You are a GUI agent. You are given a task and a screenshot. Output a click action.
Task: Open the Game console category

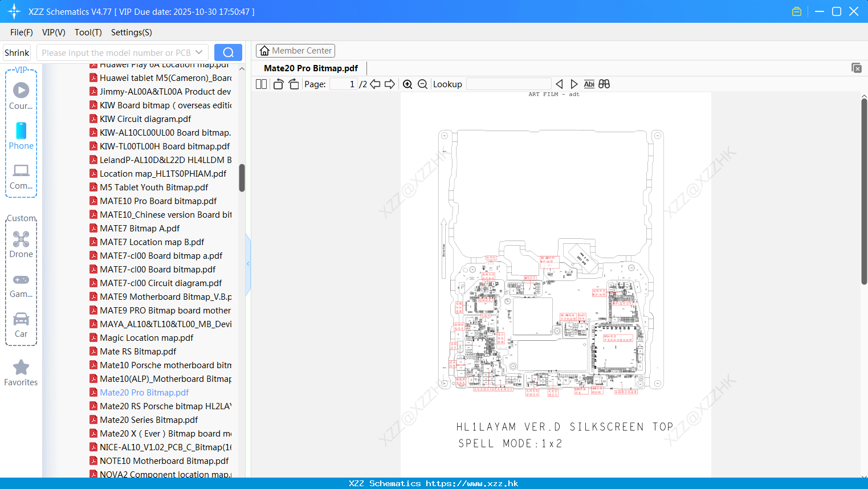pyautogui.click(x=21, y=285)
